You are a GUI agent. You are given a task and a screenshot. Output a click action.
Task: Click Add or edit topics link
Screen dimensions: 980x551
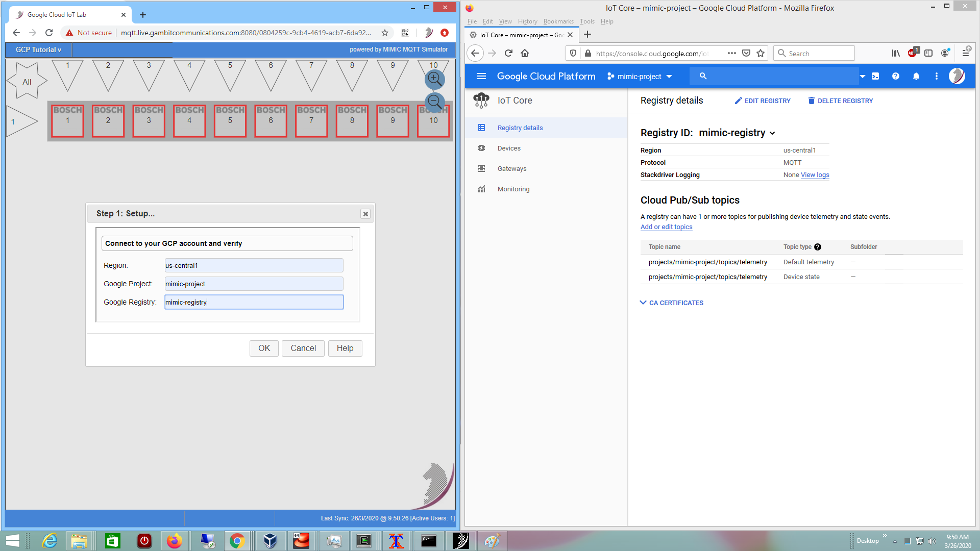click(666, 227)
